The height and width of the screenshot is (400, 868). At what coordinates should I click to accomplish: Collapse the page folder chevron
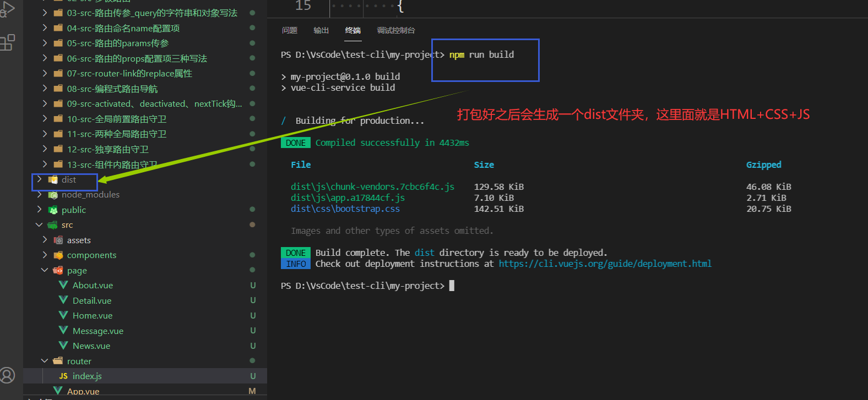45,270
